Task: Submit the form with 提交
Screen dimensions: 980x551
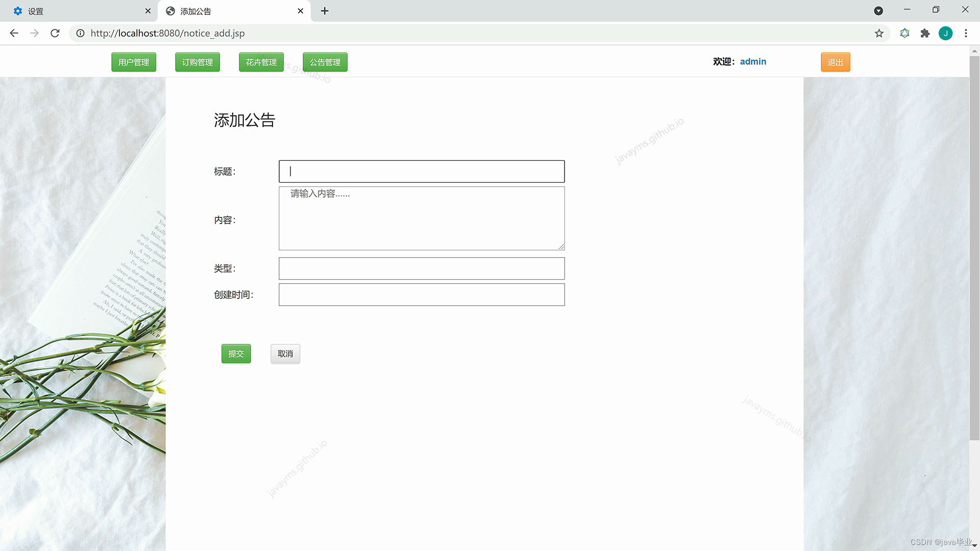Action: [x=236, y=354]
